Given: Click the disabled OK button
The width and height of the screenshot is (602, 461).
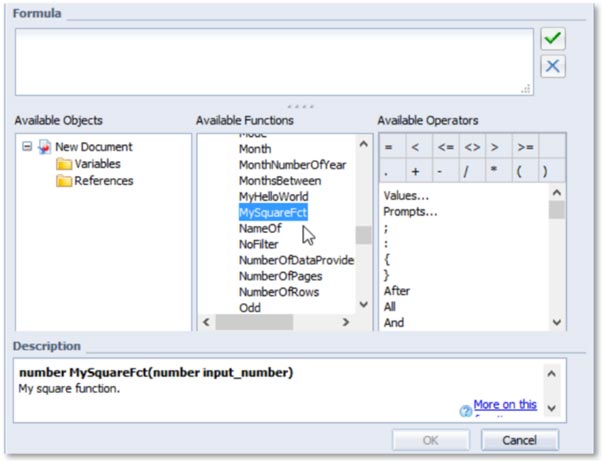Looking at the screenshot, I should tap(430, 440).
